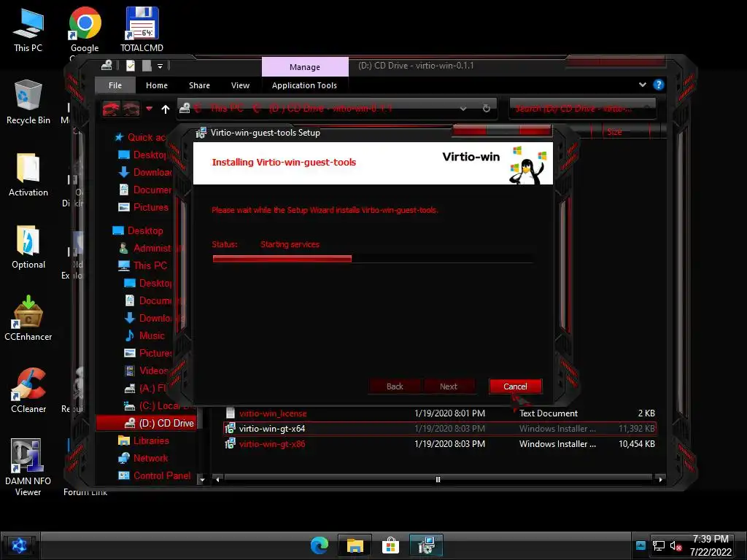Launch Google Chrome desktop shortcut
This screenshot has width=747, height=560.
click(85, 30)
